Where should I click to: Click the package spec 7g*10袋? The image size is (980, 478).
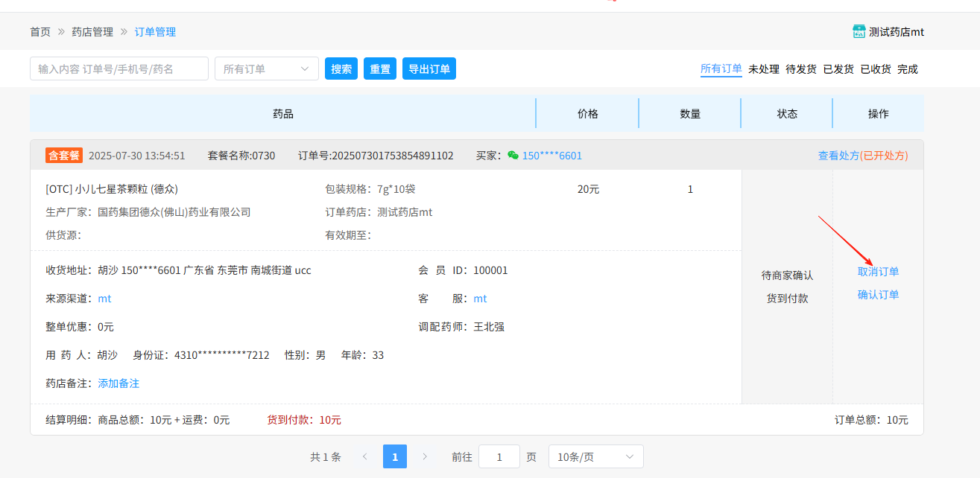pyautogui.click(x=396, y=189)
